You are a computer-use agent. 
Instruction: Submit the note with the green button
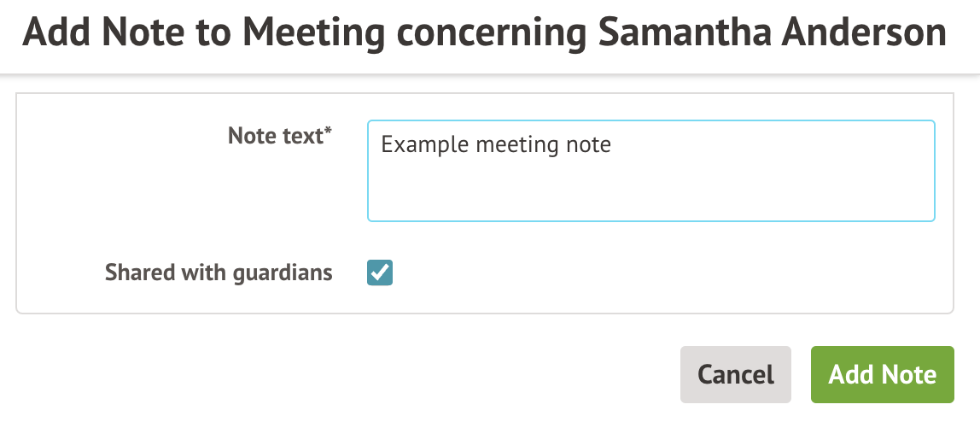(882, 374)
